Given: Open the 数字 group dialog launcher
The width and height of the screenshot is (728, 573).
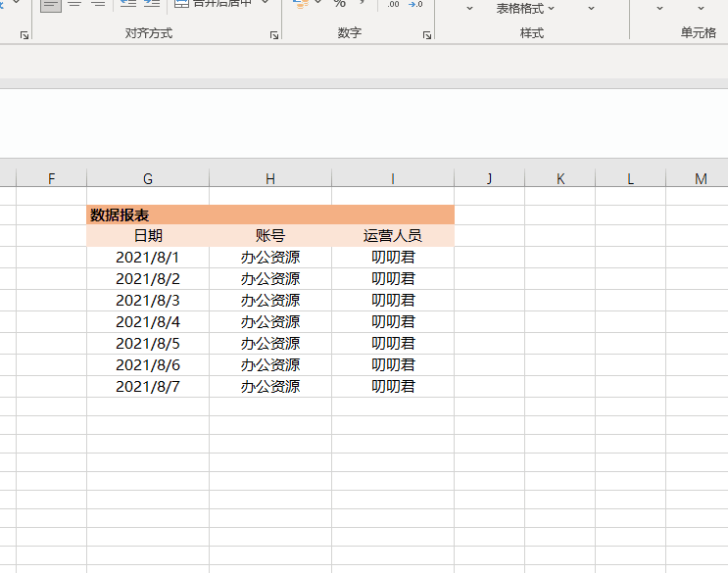Looking at the screenshot, I should 427,35.
